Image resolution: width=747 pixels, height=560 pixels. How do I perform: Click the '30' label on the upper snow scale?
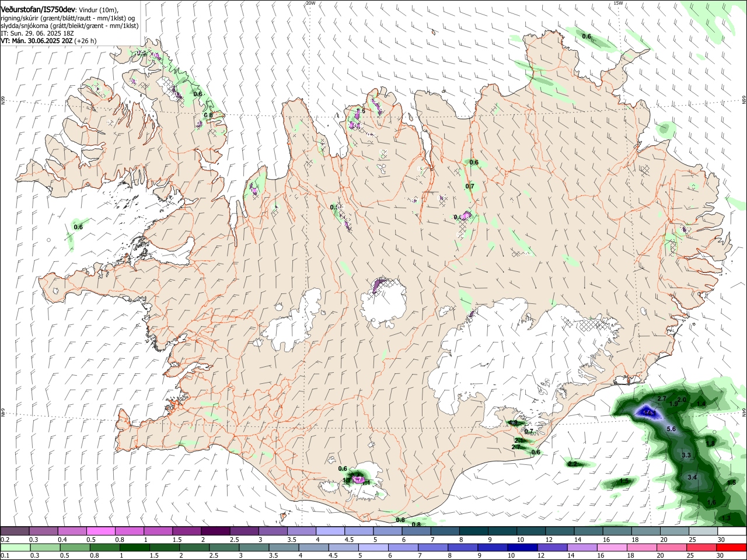click(x=721, y=540)
